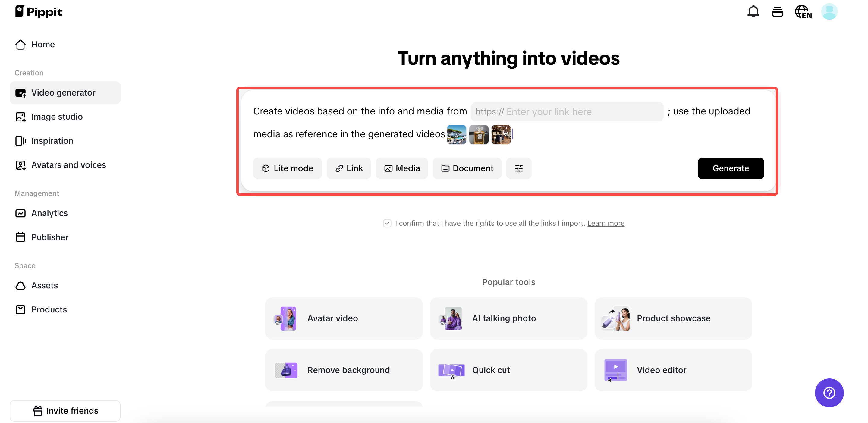The width and height of the screenshot is (868, 423).
Task: Click the inbox icon in the top bar
Action: coord(778,11)
